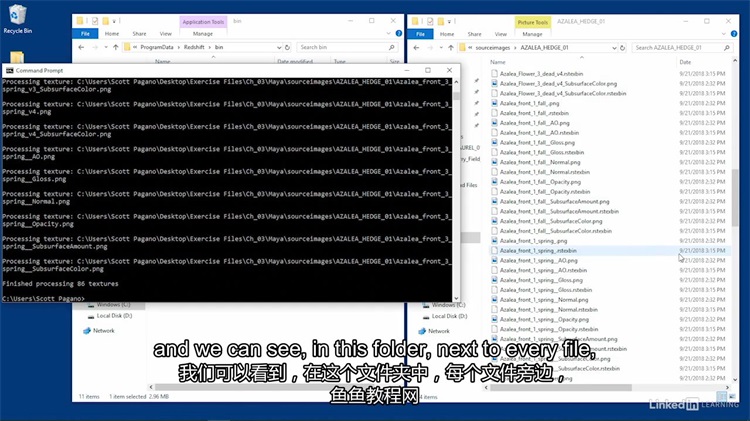Click sourceimages in AZALEA_HEDGE_01 breadcrumb
The width and height of the screenshot is (750, 421).
coord(493,48)
